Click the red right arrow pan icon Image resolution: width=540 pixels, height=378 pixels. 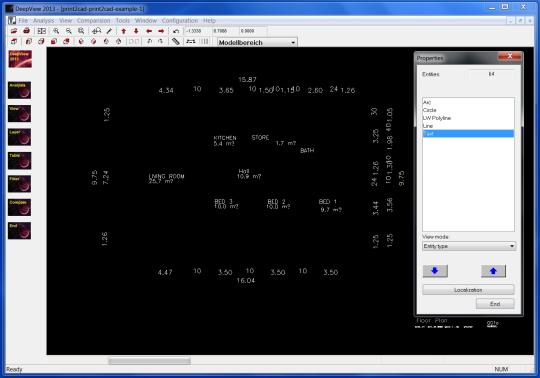coord(161,31)
